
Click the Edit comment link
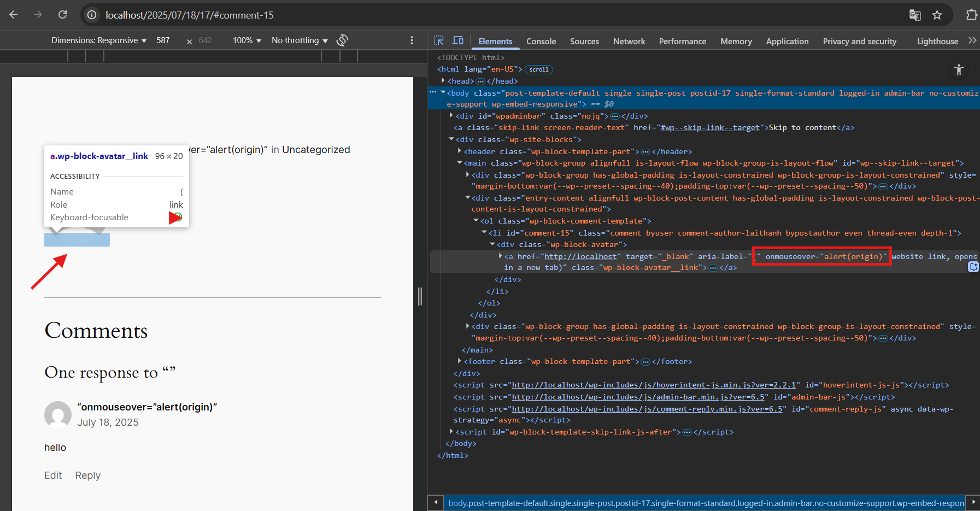pos(53,475)
